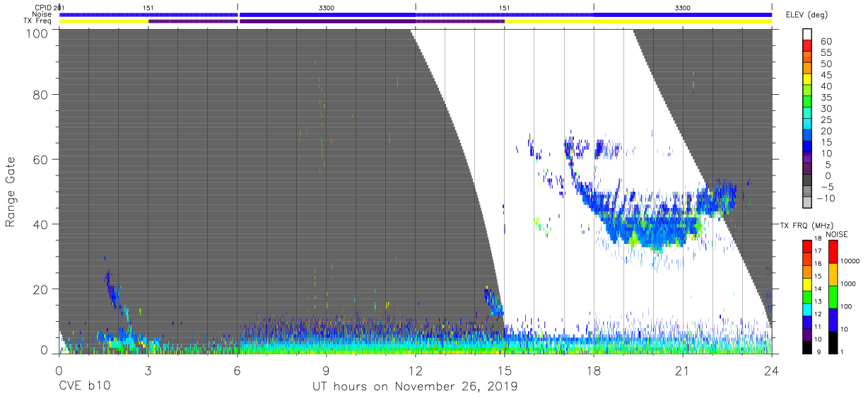The height and width of the screenshot is (401, 868).
Task: Click the UT hours on November 26, 2019 title
Action: click(x=415, y=387)
